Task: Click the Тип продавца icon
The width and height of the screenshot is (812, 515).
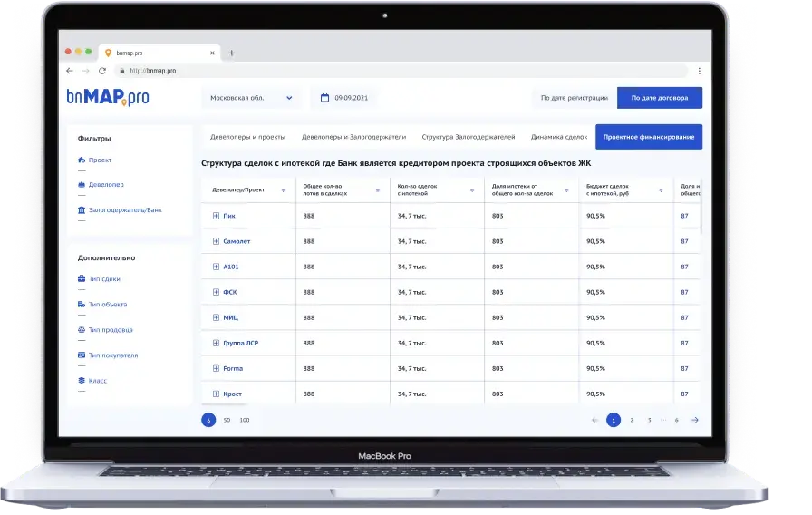Action: click(x=82, y=329)
